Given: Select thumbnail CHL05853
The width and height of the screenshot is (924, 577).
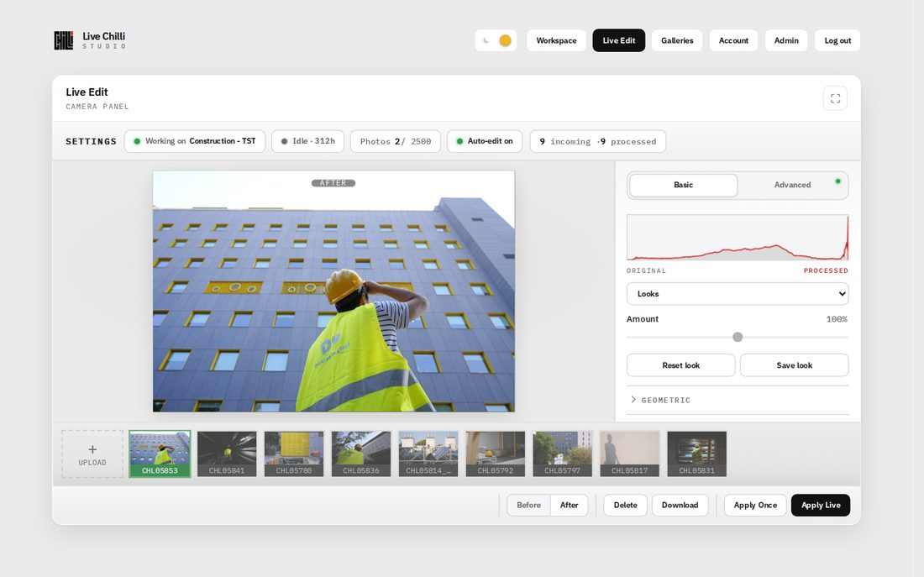Looking at the screenshot, I should coord(160,454).
